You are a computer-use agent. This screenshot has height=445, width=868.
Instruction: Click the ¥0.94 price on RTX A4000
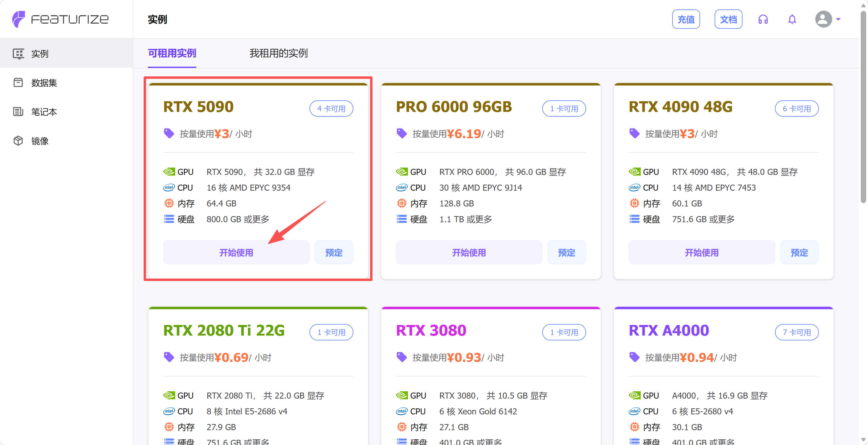696,357
